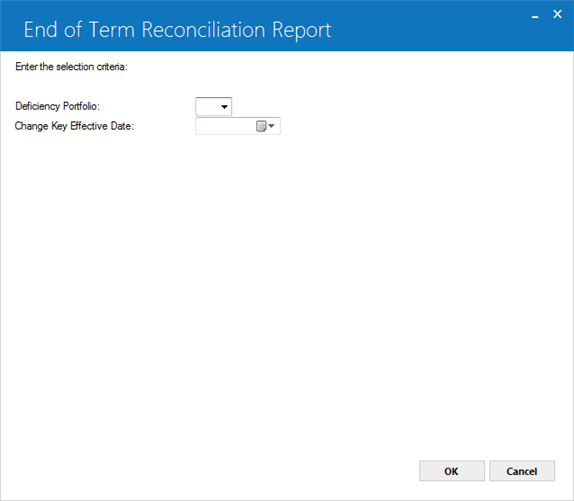
Task: Select the Deficiency Portfolio label
Action: click(x=57, y=106)
